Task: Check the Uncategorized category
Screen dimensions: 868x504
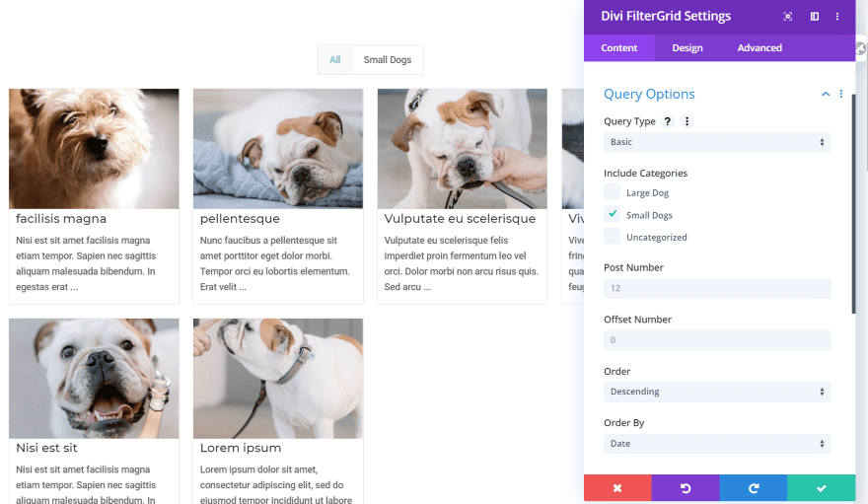Action: pyautogui.click(x=613, y=237)
